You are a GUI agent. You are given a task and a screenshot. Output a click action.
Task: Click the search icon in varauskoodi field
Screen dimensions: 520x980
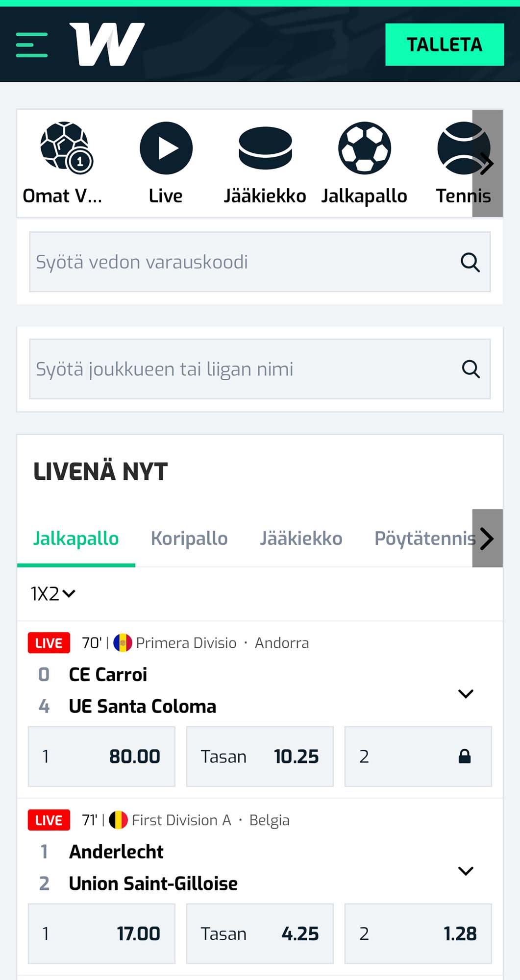[x=470, y=262]
